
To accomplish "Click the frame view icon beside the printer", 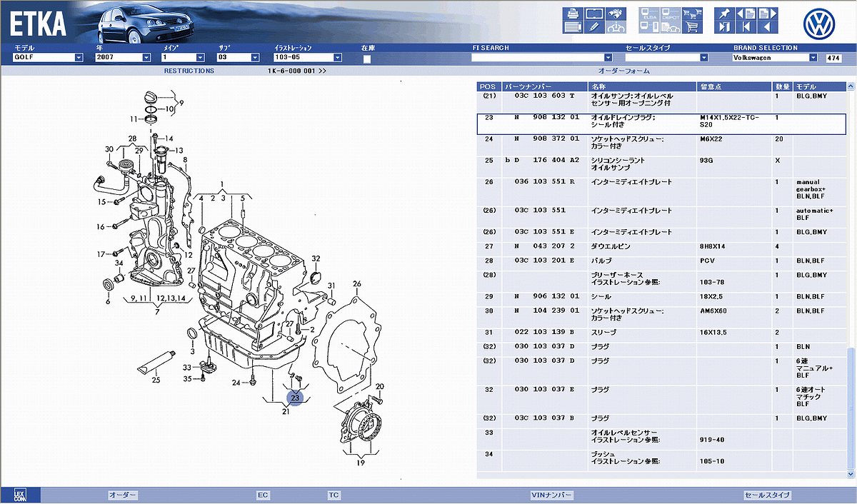I will [594, 13].
